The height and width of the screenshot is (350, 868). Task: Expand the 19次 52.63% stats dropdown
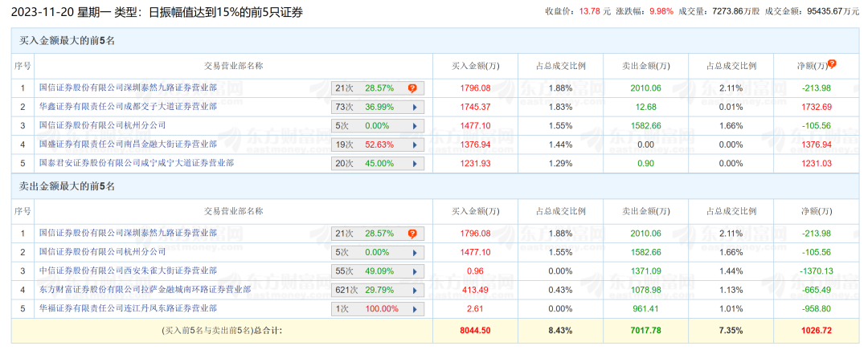pos(414,144)
